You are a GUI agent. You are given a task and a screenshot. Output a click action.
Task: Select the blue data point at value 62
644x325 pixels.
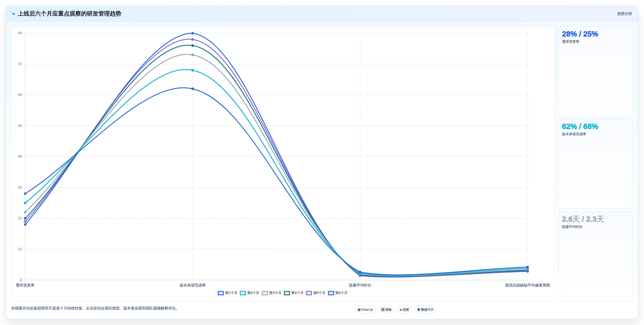click(193, 89)
